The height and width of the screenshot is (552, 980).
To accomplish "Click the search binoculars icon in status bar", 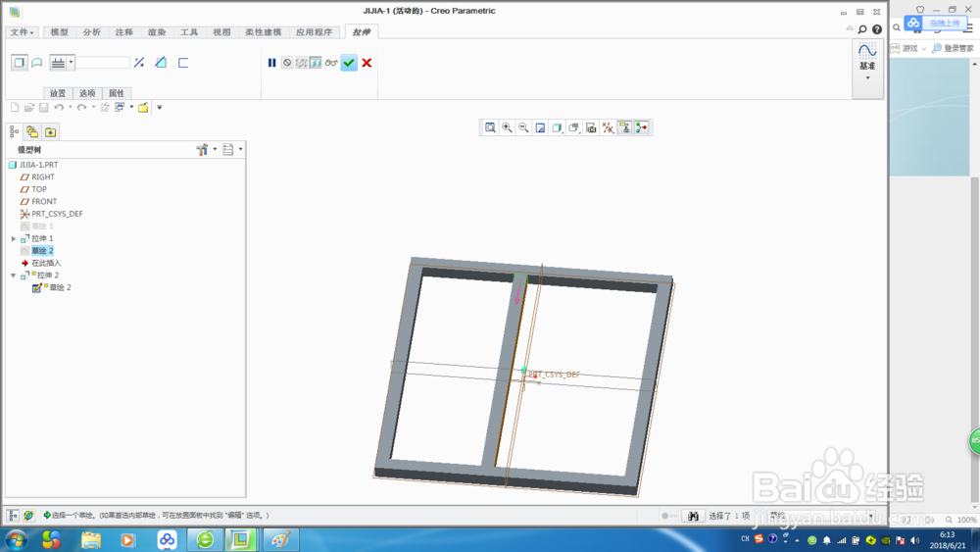I will coord(693,517).
